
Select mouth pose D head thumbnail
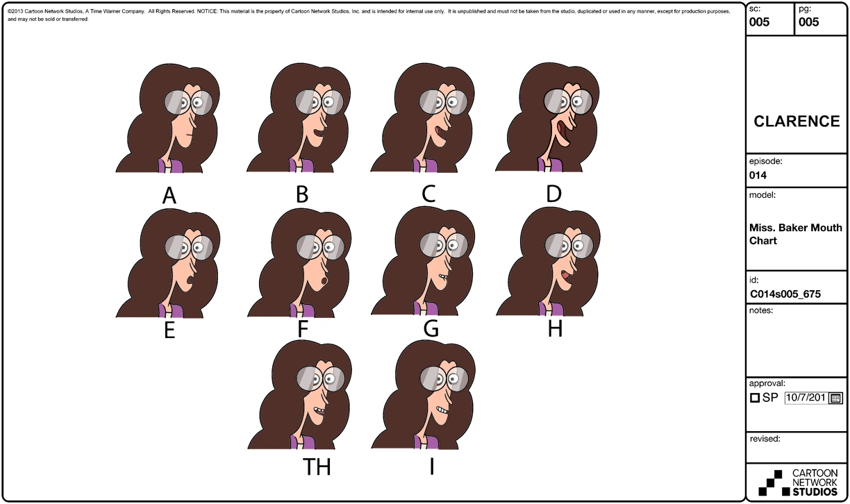tap(548, 117)
